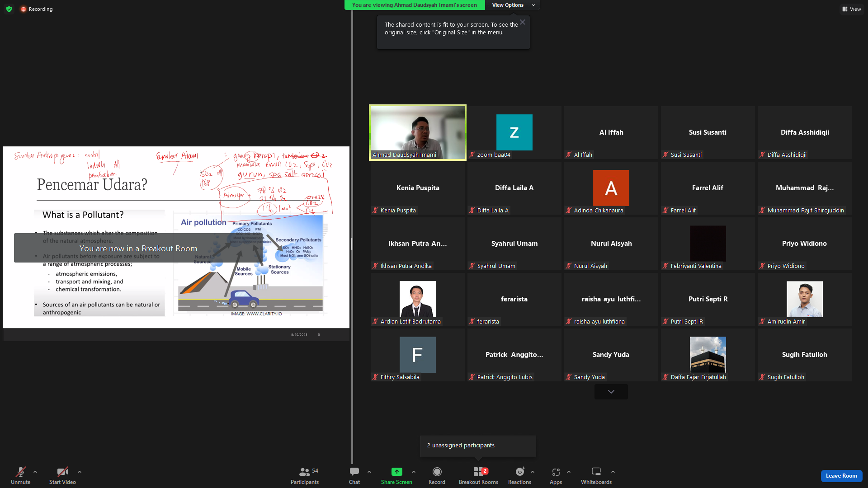The width and height of the screenshot is (868, 488).
Task: Open the Chat panel
Action: [354, 475]
